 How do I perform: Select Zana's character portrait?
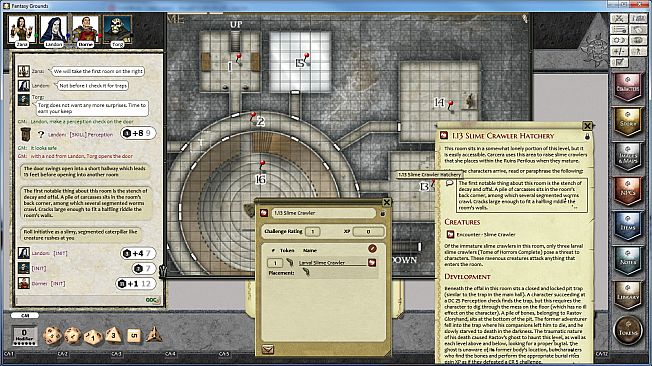[x=22, y=30]
